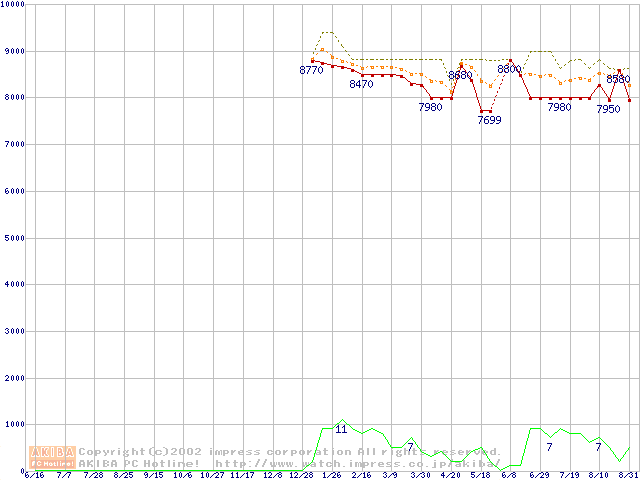Select the 1000 y-axis tick label

click(14, 425)
